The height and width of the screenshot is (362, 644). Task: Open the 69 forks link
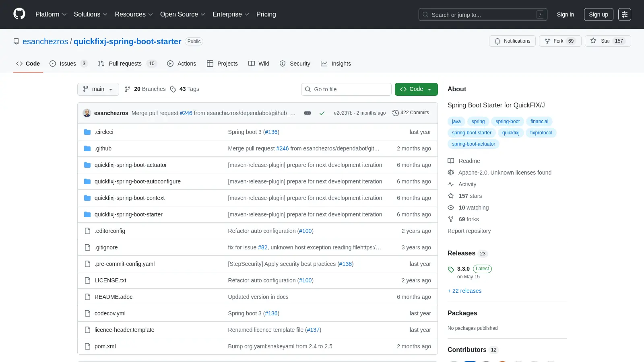tap(469, 219)
